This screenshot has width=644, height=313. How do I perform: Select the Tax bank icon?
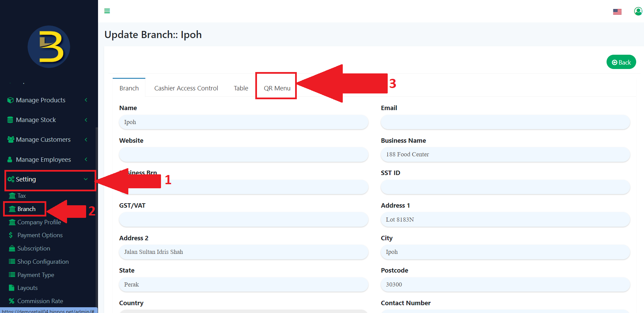point(13,195)
